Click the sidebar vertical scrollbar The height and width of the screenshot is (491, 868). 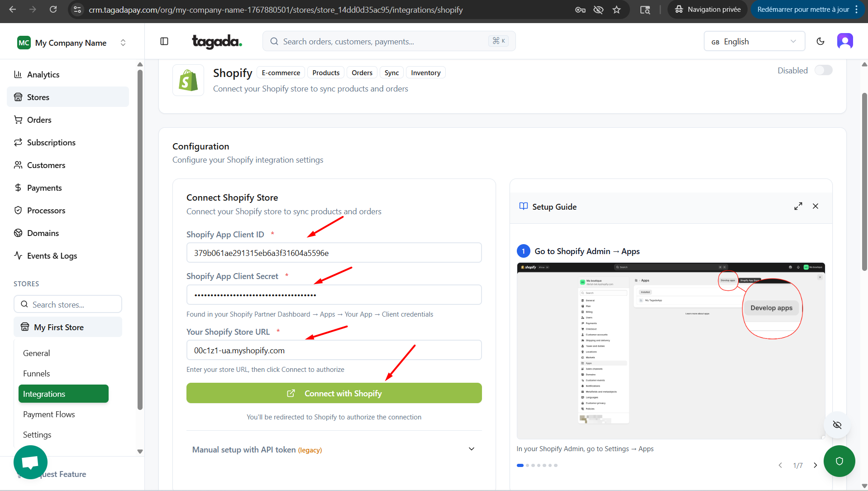coord(140,240)
